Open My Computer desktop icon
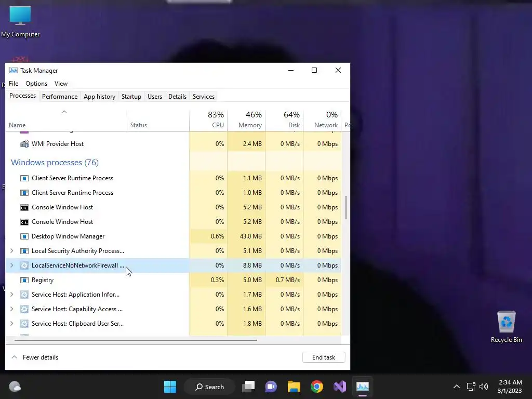The image size is (532, 399). click(x=20, y=22)
